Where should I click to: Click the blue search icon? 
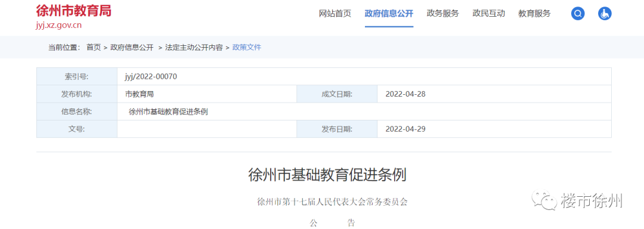click(578, 14)
